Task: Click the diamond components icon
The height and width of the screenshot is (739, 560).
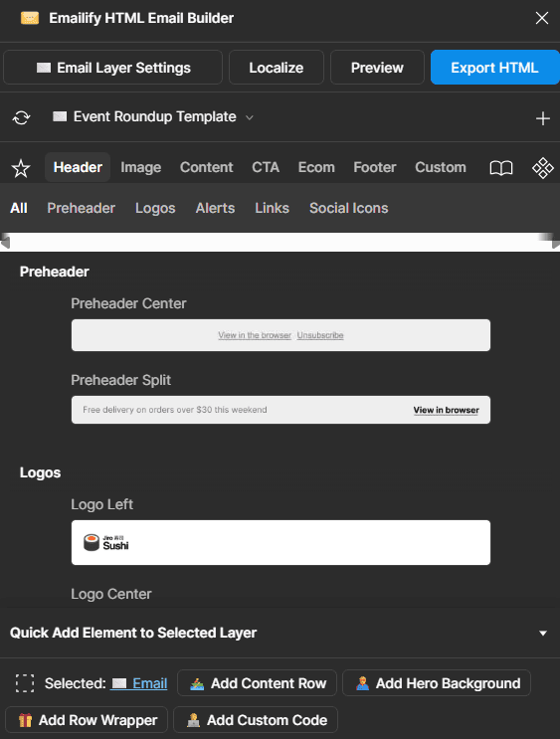Action: click(x=542, y=168)
